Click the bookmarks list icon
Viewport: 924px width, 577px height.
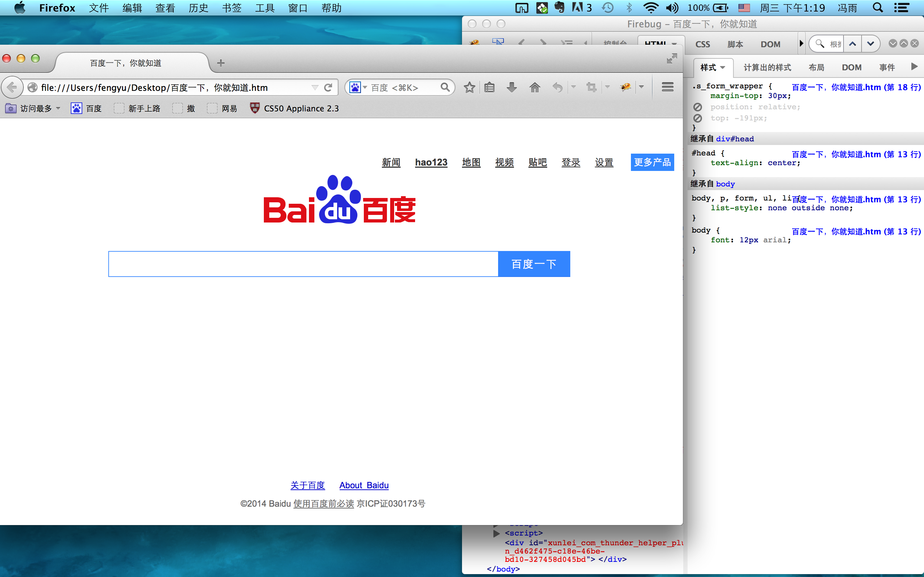point(489,87)
